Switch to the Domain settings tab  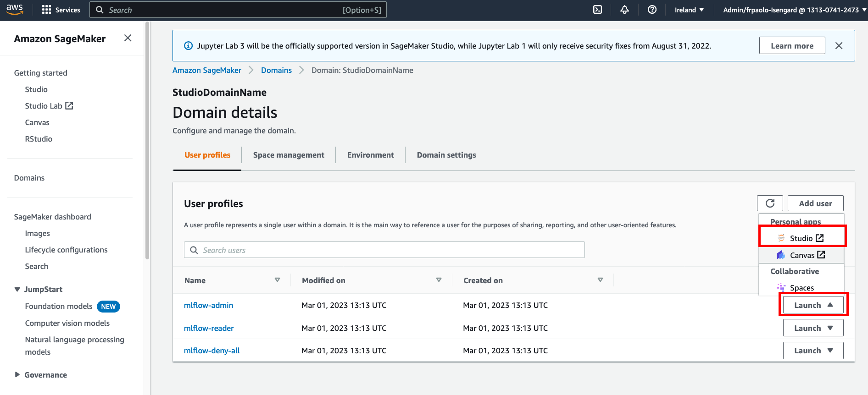(446, 155)
